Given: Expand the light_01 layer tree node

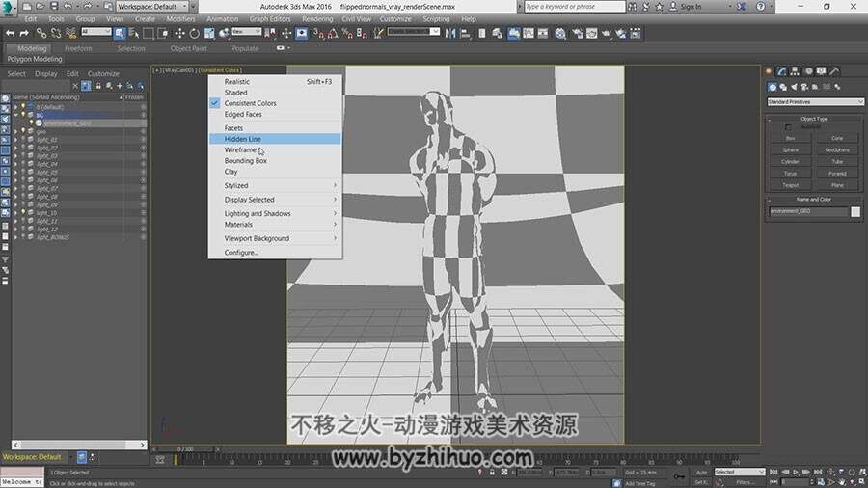Looking at the screenshot, I should [16, 140].
